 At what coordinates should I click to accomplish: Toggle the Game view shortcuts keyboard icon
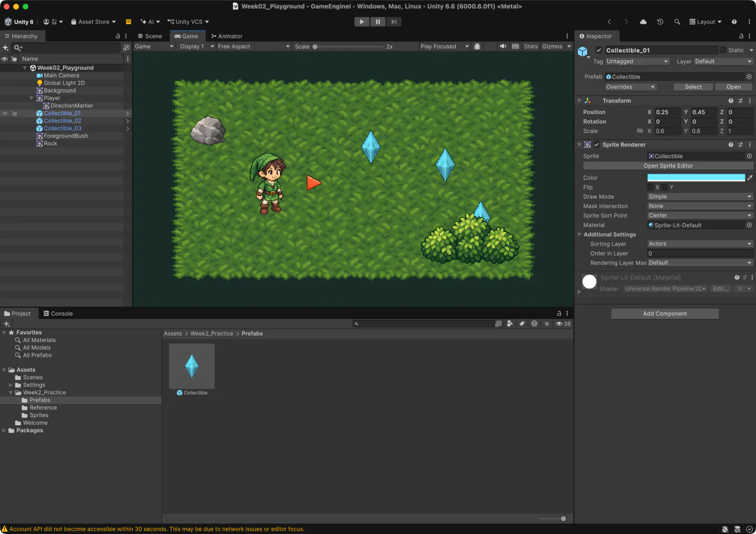point(515,46)
